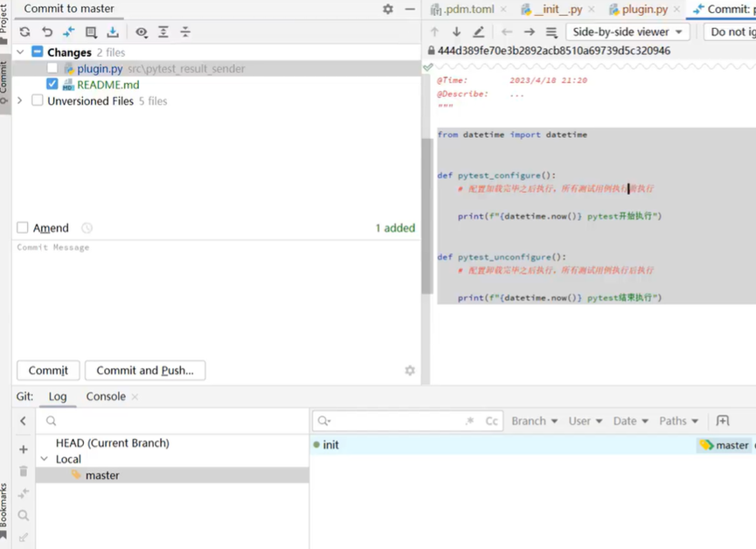This screenshot has height=549, width=756.
Task: Uncheck the README.md file checkbox
Action: pyautogui.click(x=52, y=85)
